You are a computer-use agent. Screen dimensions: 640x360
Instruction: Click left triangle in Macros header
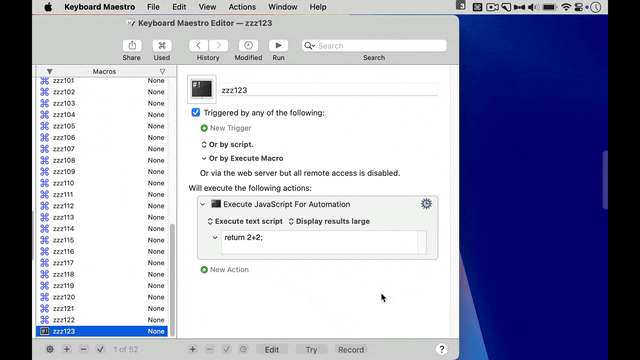click(49, 71)
